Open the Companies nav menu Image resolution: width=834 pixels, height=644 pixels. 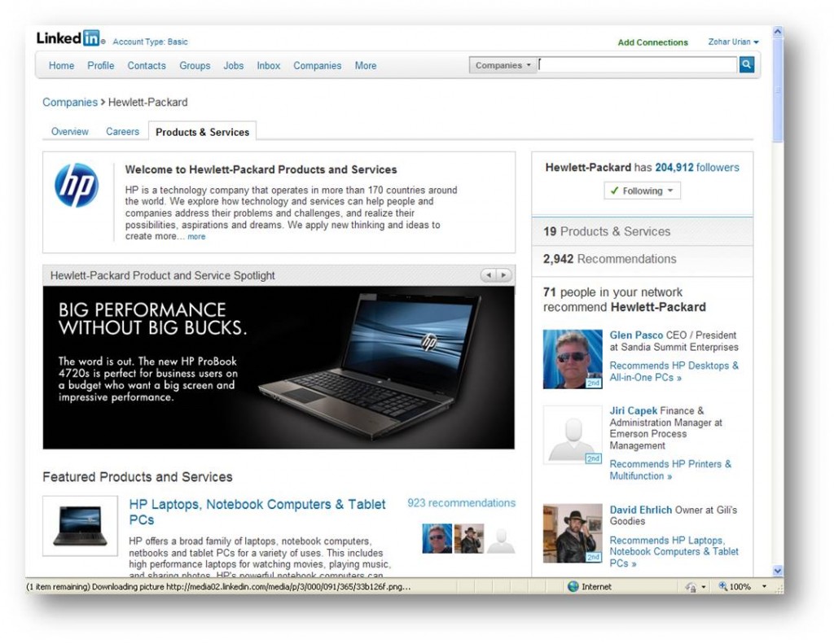(317, 65)
